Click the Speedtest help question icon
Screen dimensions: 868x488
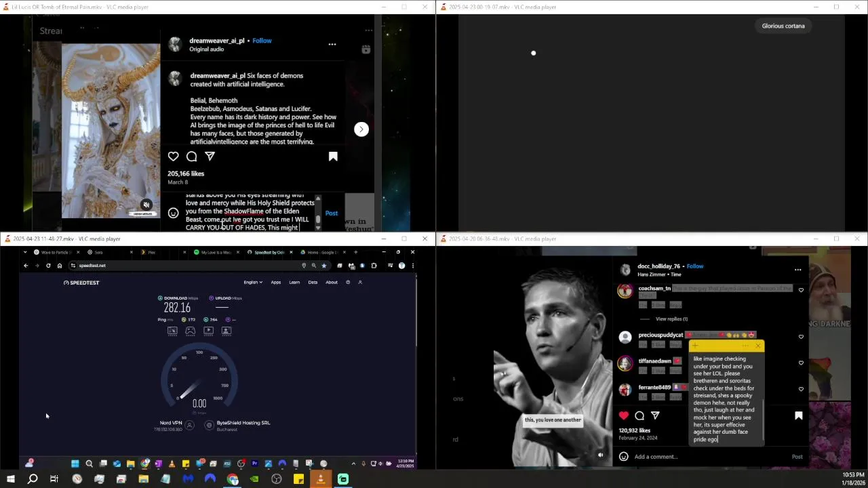click(348, 282)
